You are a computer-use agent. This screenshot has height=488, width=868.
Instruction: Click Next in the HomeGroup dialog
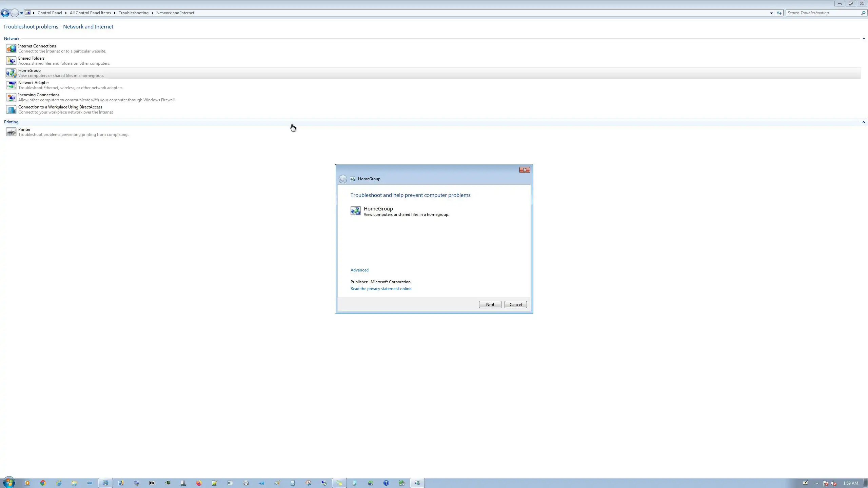pos(490,304)
